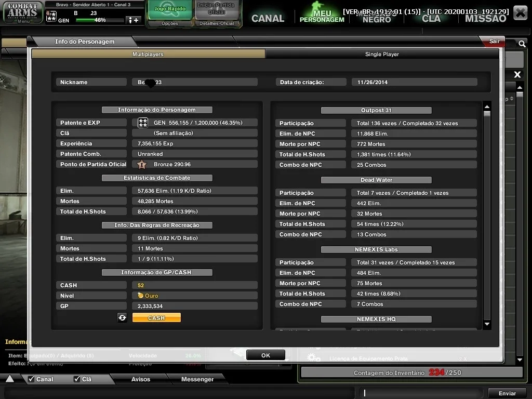Toggle the Clã chat checkbox

coord(77,379)
